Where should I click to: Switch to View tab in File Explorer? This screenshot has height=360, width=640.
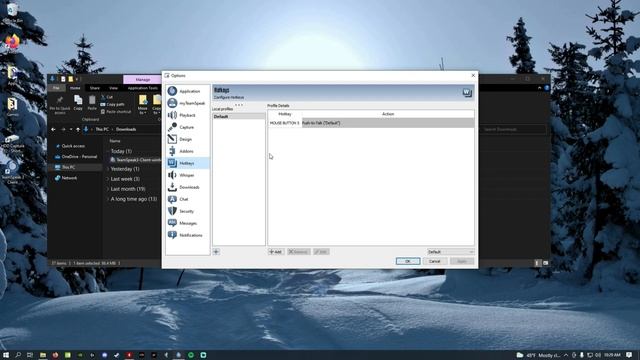point(113,88)
